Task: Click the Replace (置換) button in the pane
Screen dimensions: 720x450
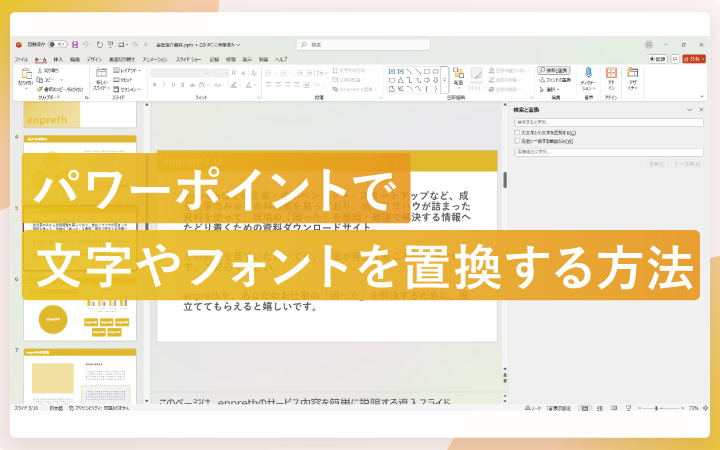Action: (x=657, y=164)
